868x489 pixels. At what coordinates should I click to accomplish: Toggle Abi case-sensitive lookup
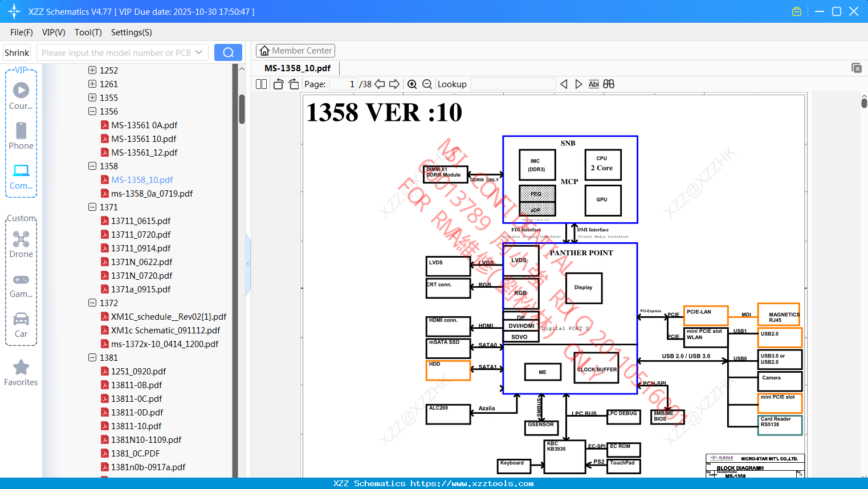(x=594, y=84)
